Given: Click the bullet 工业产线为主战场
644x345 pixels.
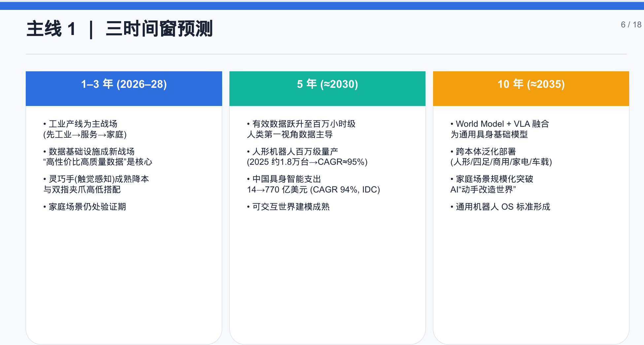Looking at the screenshot, I should (x=80, y=124).
